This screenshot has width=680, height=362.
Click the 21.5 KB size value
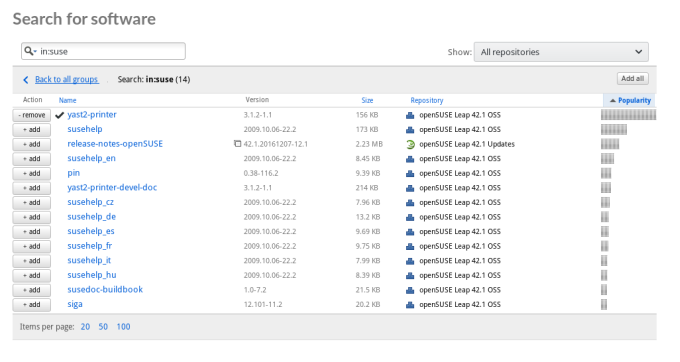click(368, 290)
